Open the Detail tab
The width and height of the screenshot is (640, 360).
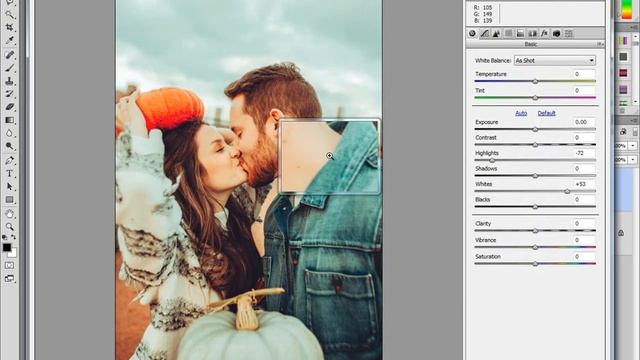(x=496, y=33)
